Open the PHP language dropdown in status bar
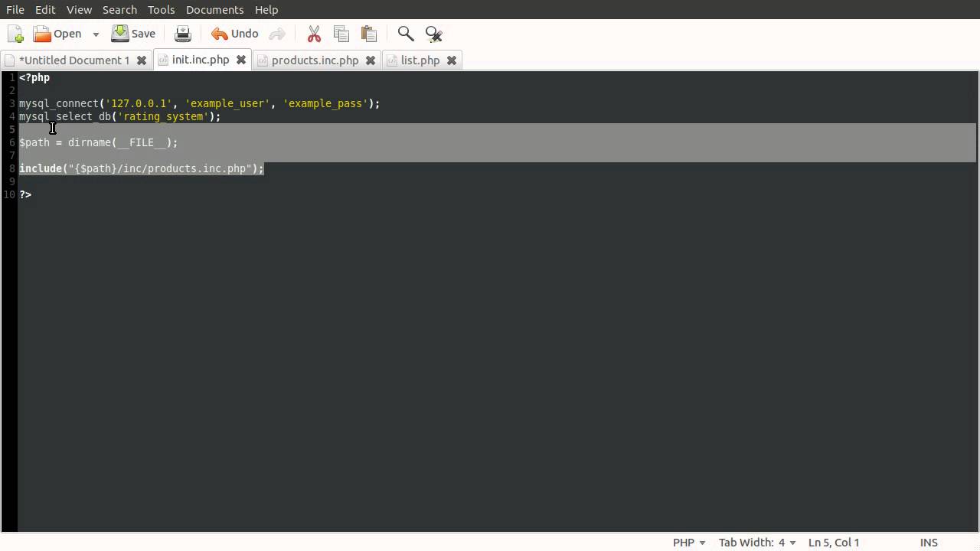Image resolution: width=980 pixels, height=551 pixels. click(x=689, y=542)
